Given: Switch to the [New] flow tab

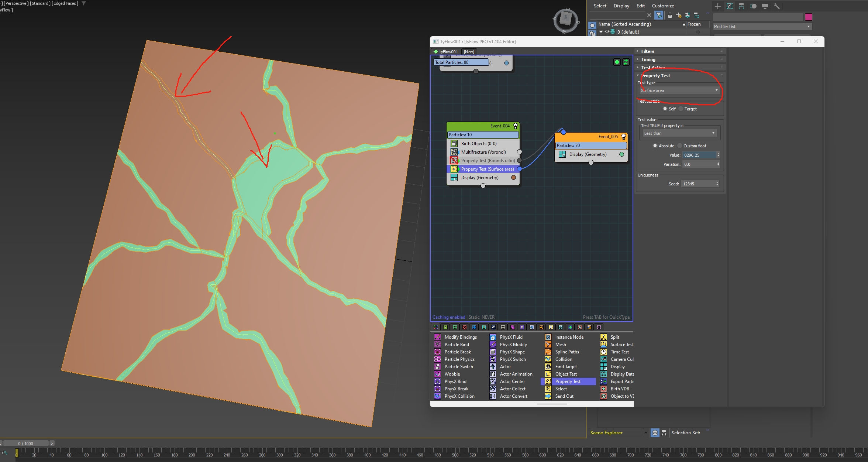Looking at the screenshot, I should (x=469, y=52).
